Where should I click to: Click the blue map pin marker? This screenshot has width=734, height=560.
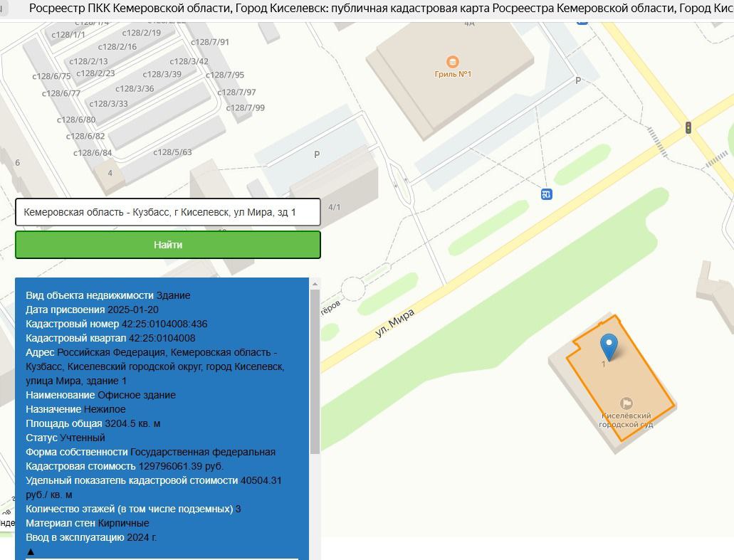click(x=609, y=347)
